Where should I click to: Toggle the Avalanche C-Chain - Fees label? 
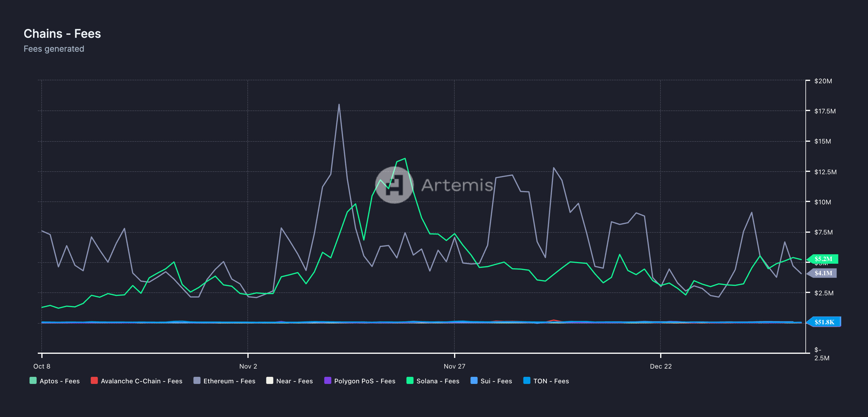pos(141,381)
